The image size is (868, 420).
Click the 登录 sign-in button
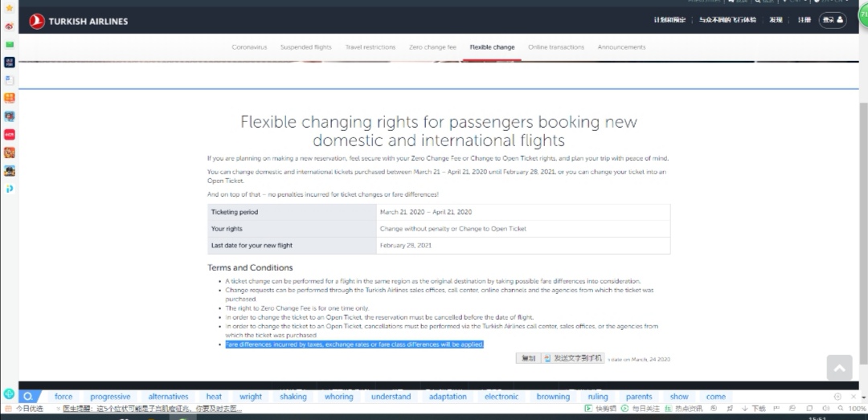pyautogui.click(x=833, y=20)
